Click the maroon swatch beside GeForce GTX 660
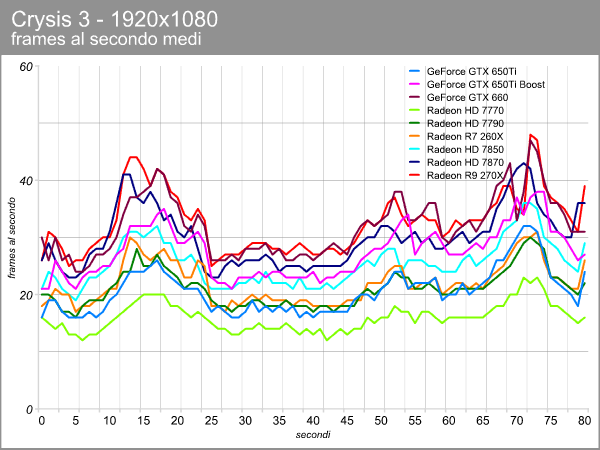 pyautogui.click(x=414, y=97)
